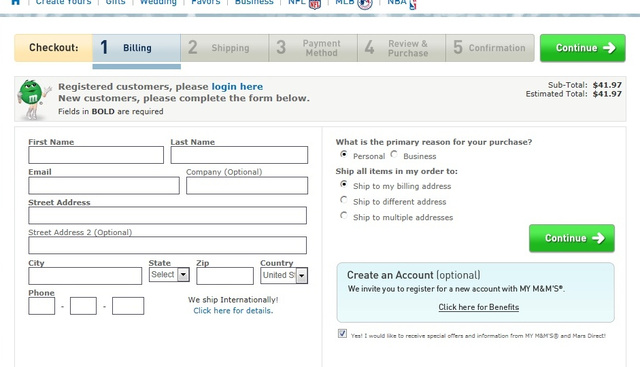Click the Create an Account (optional) heading
Screen dimensions: 640x367
413,275
